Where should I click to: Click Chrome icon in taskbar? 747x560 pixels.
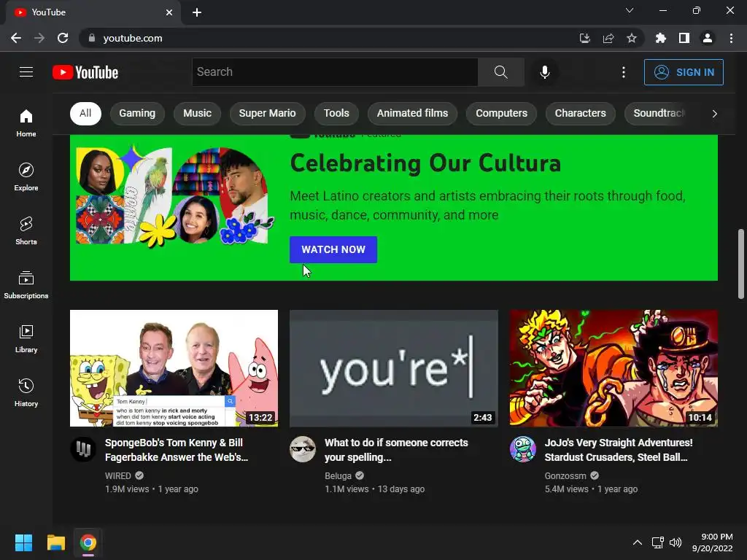coord(88,542)
